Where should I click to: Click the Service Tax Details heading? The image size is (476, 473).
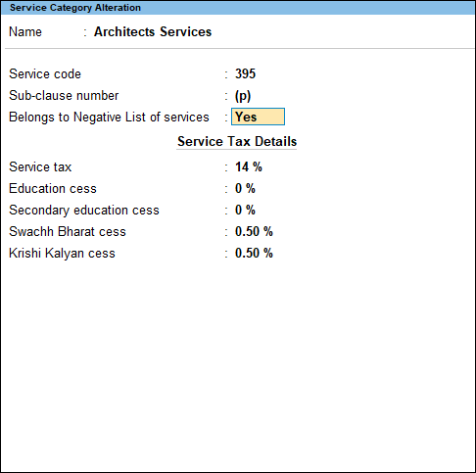pos(237,141)
